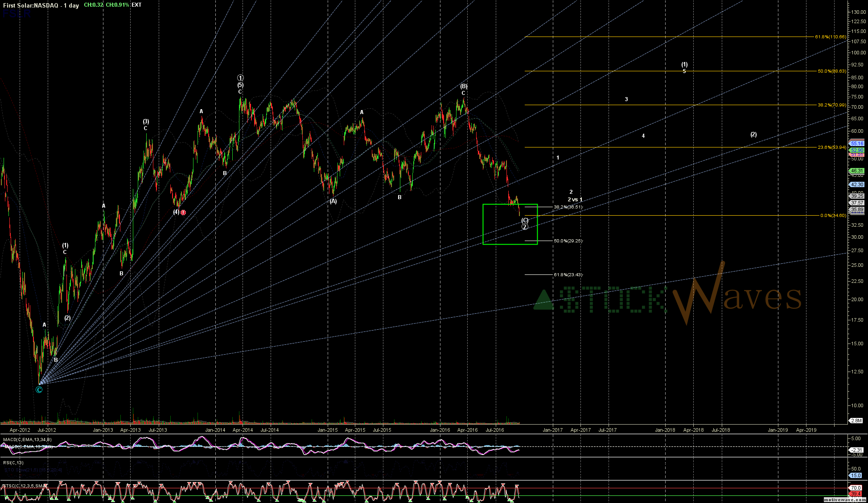
Task: Select the 38.2%(36.51) retracement label
Action: pos(568,207)
